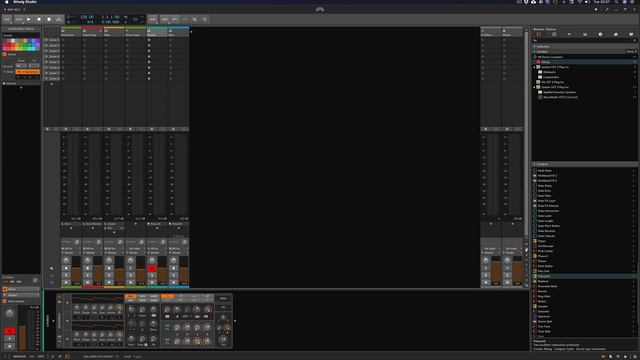Toggle record arm in inspector channel strip
Screen dimensions: 640x360
coord(10,331)
